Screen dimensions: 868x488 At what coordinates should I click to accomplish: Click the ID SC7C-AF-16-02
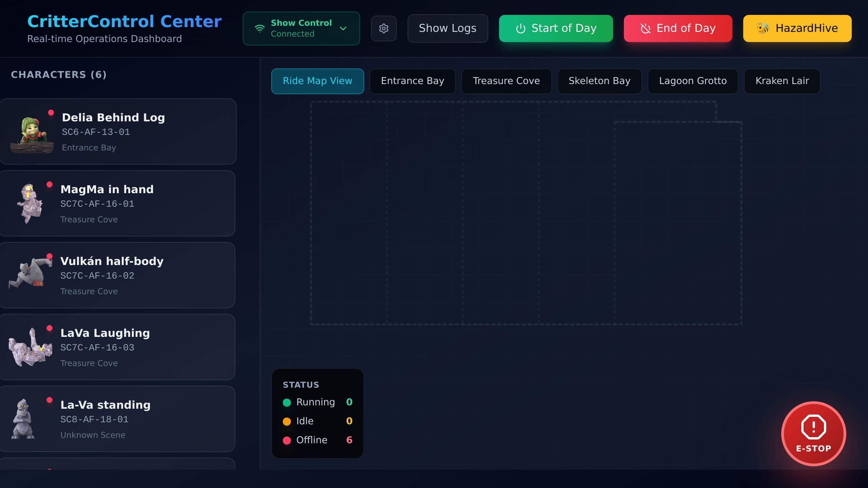[97, 276]
